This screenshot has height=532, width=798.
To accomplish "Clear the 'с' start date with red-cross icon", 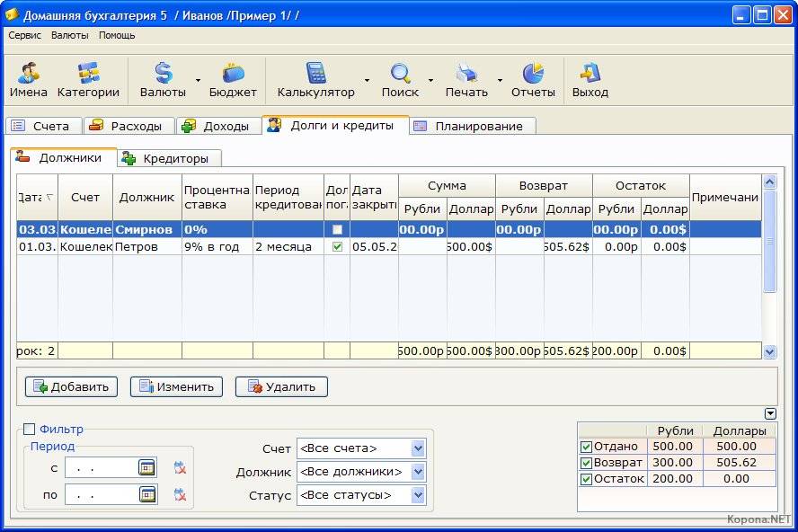I will click(180, 468).
